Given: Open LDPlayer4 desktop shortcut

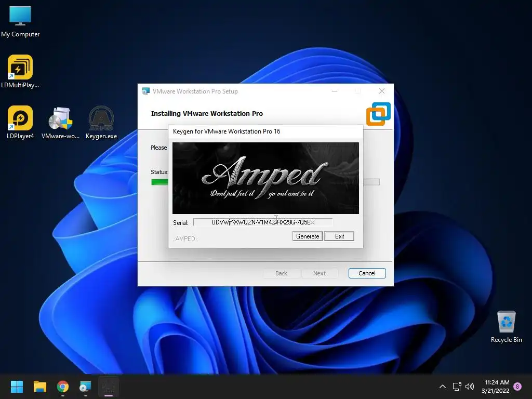Looking at the screenshot, I should tap(20, 123).
